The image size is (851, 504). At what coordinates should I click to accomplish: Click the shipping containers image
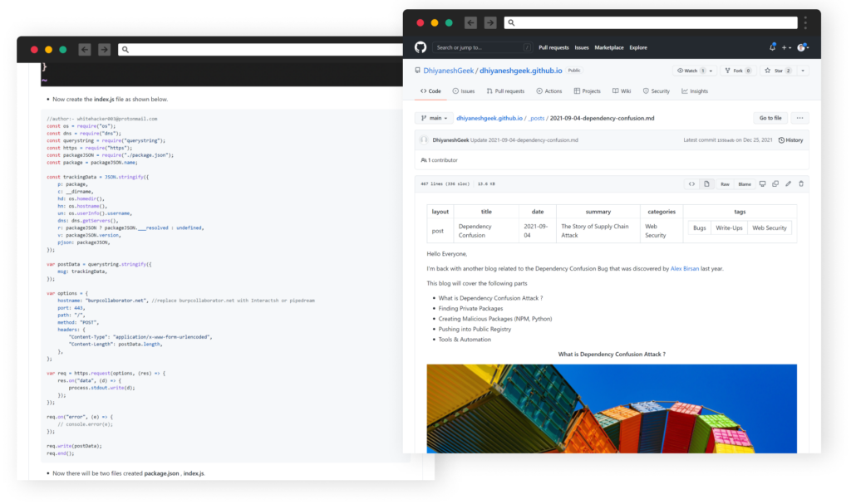pyautogui.click(x=612, y=409)
